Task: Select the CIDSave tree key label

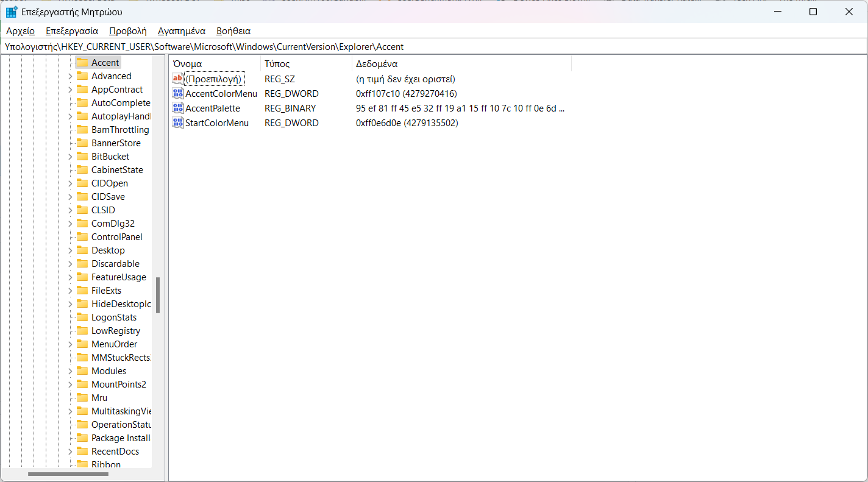Action: pyautogui.click(x=108, y=197)
